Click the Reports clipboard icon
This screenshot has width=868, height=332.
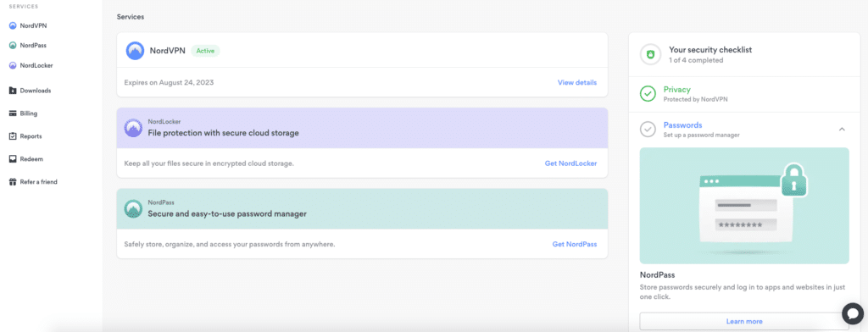click(x=13, y=136)
